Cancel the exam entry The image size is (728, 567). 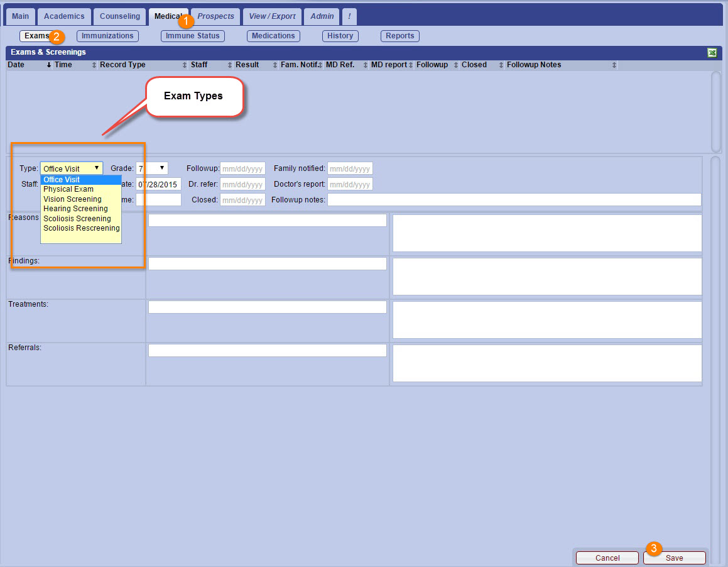pyautogui.click(x=607, y=558)
